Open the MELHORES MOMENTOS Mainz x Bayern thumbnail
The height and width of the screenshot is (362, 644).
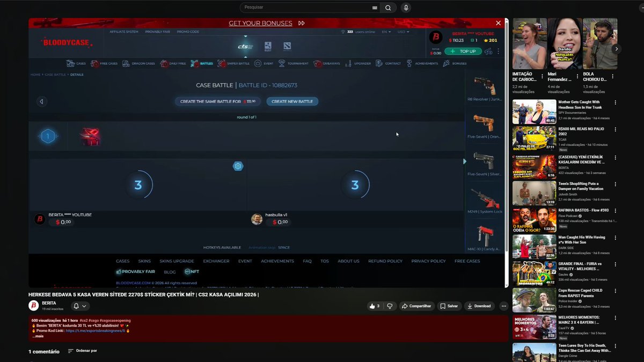[x=534, y=327]
